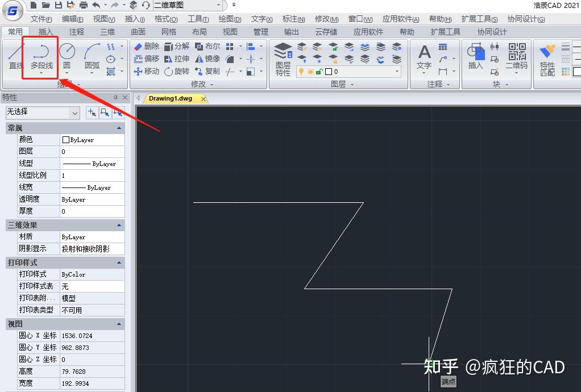
Task: Select the 圆 circle tool
Action: click(x=67, y=56)
